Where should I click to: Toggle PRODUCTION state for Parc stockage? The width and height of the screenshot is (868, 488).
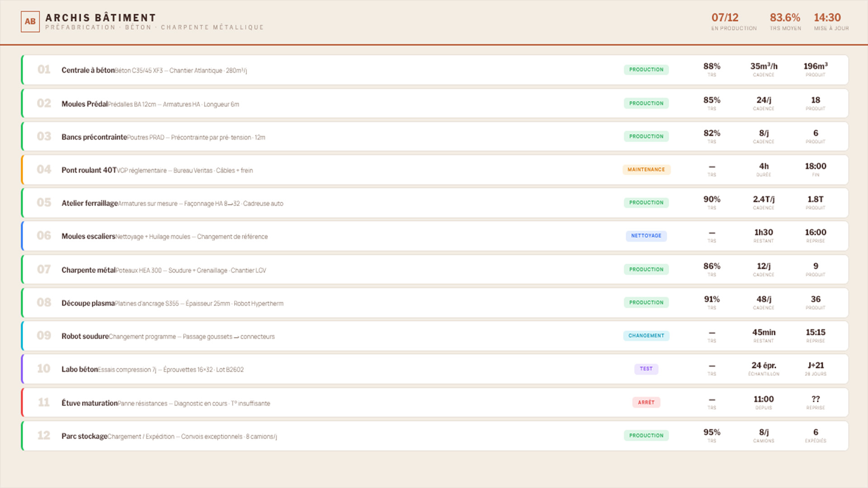[646, 435]
